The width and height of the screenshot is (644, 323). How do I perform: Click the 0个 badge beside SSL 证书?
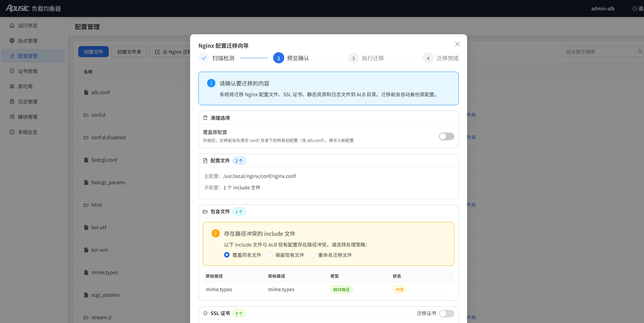[x=239, y=313]
